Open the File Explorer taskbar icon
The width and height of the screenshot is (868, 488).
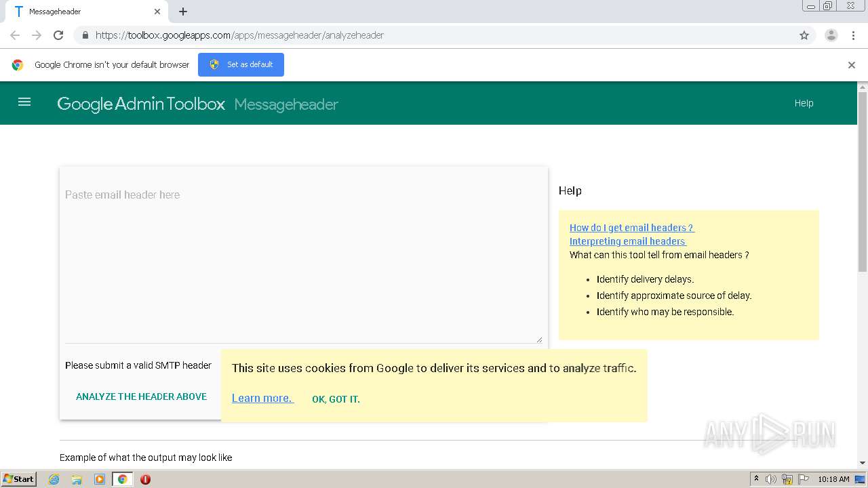pyautogui.click(x=77, y=479)
